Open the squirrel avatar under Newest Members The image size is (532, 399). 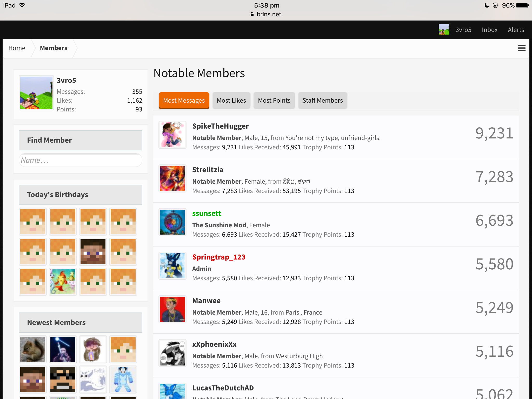(33, 349)
